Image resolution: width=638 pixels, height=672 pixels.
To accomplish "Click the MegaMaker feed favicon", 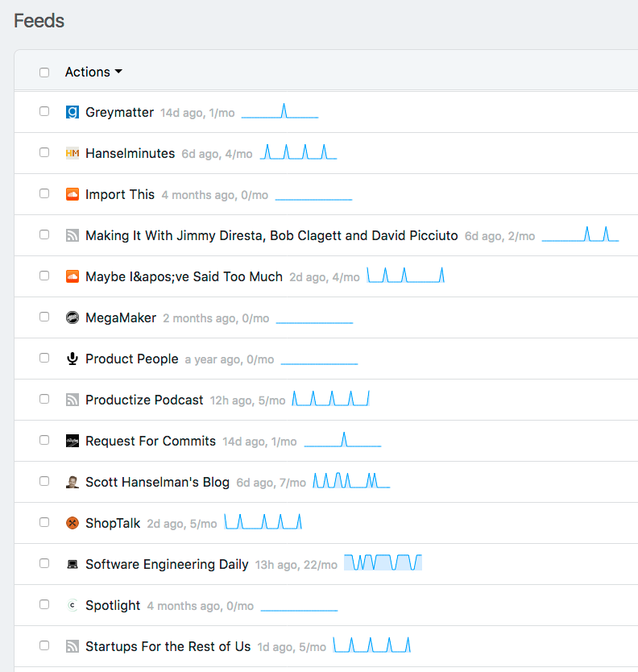I will click(x=72, y=317).
